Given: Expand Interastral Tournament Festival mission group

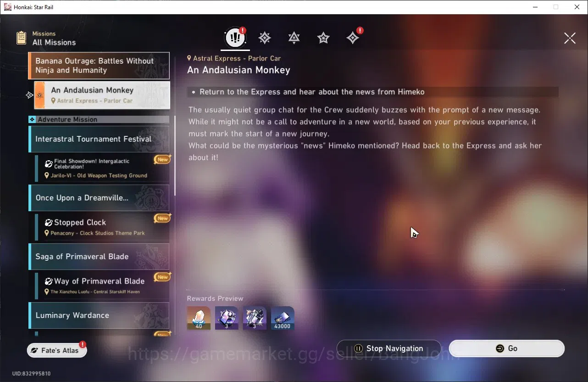Looking at the screenshot, I should 99,139.
